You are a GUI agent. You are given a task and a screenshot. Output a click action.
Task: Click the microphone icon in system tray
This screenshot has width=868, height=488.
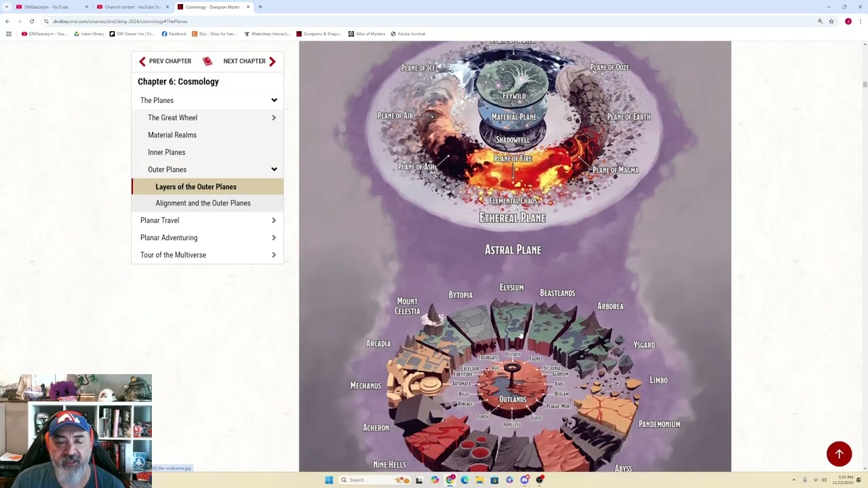tap(805, 480)
